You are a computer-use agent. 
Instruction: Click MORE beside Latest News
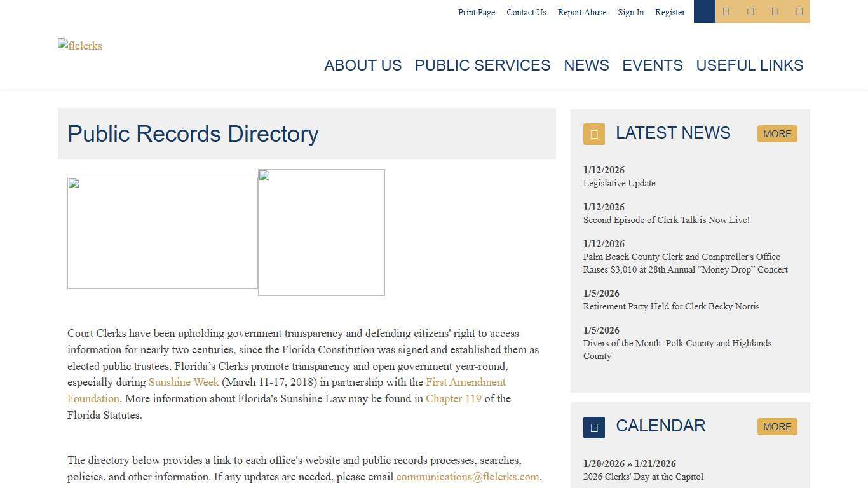click(x=776, y=133)
